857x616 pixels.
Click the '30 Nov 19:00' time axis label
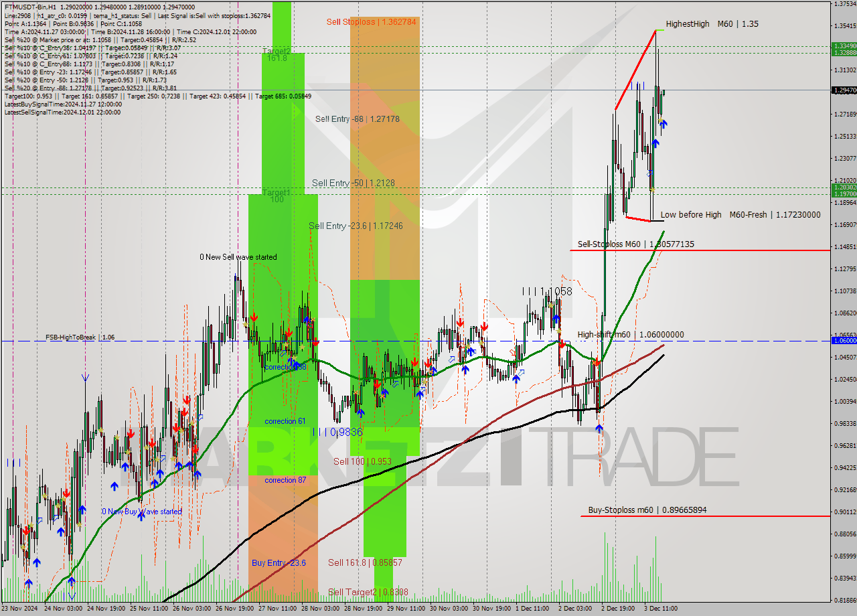pos(492,609)
